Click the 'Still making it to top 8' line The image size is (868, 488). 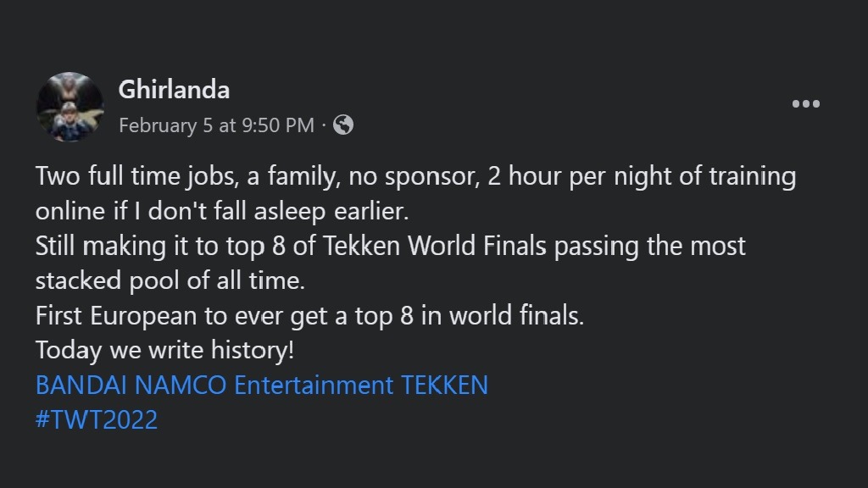[x=390, y=247]
